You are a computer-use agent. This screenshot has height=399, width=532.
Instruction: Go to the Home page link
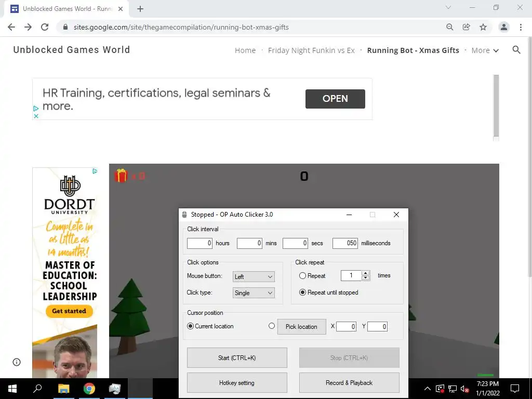click(245, 50)
